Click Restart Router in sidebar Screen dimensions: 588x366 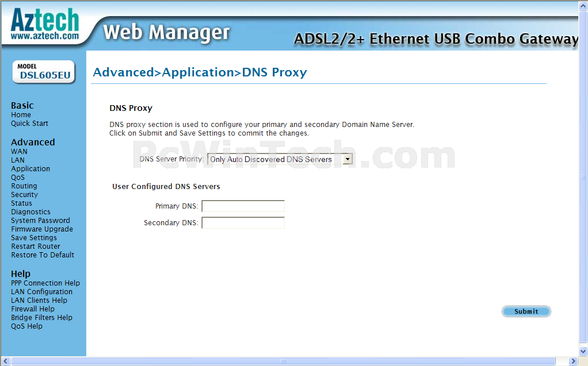tap(36, 246)
